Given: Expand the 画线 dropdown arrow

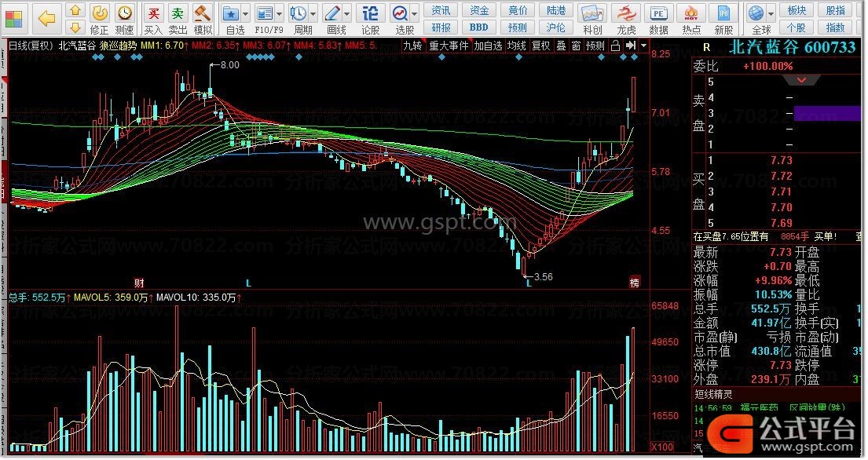Looking at the screenshot, I should point(347,13).
